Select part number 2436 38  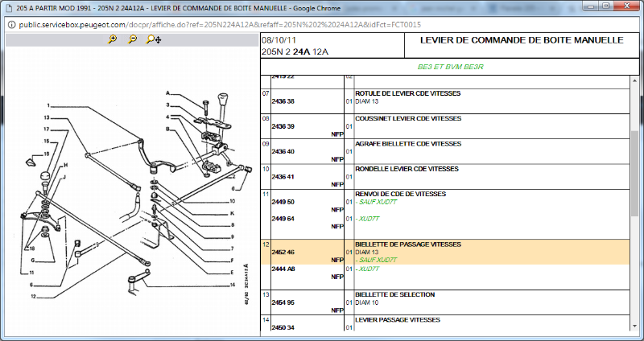(283, 101)
